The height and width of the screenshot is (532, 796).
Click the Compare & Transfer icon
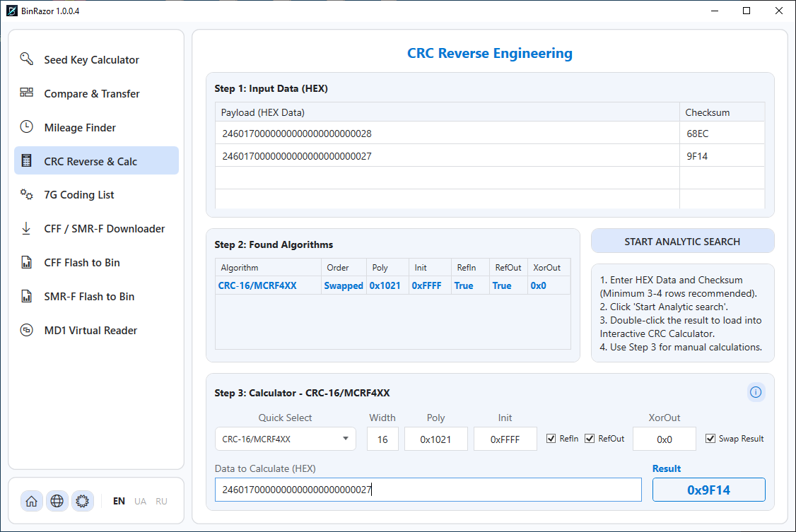click(x=26, y=93)
